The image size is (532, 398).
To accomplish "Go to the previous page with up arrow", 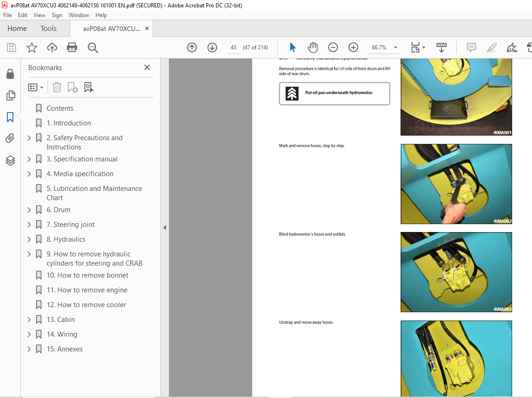I will pos(191,48).
